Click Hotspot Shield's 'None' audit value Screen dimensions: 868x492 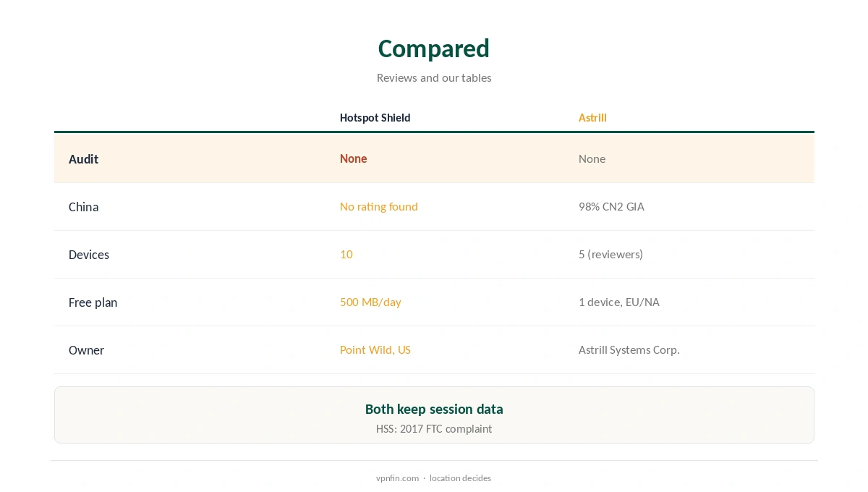click(353, 158)
